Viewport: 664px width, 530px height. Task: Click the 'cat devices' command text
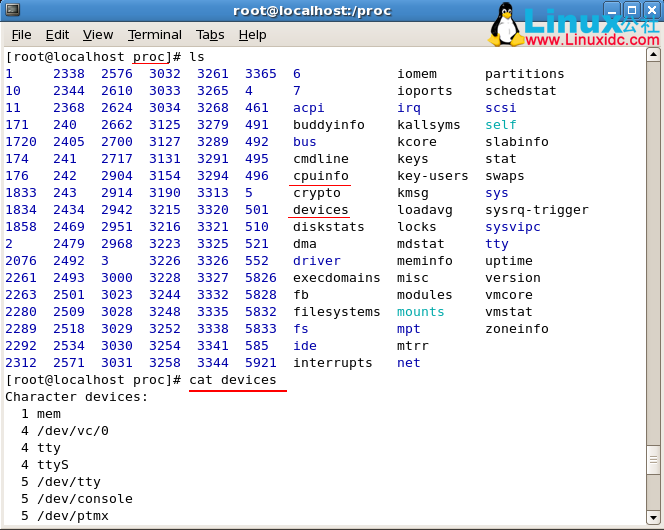(x=232, y=380)
